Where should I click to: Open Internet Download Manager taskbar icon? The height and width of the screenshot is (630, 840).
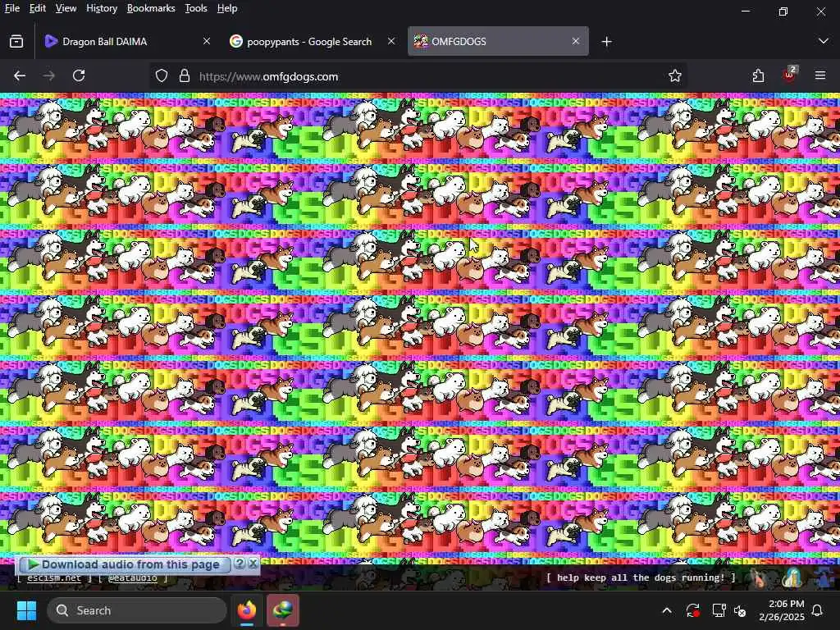283,609
